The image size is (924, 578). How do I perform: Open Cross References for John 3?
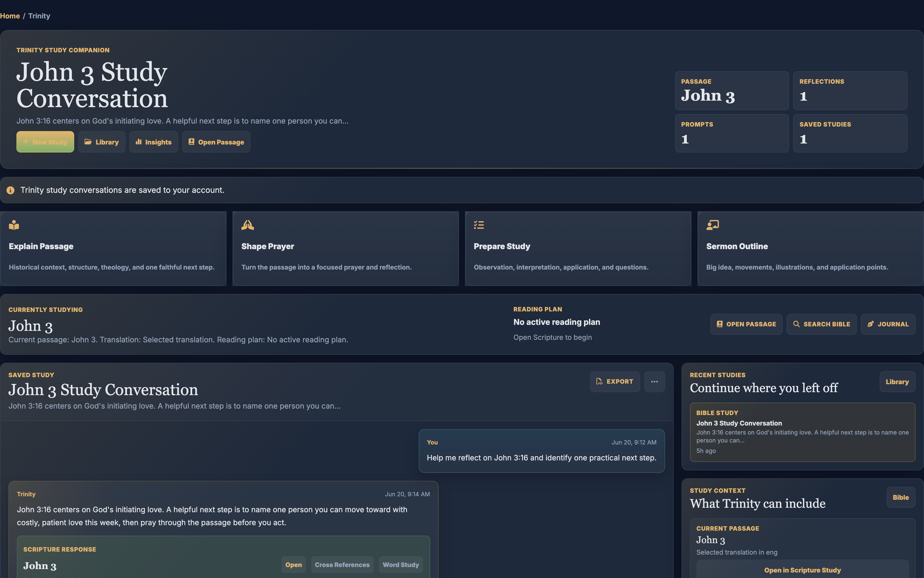click(x=342, y=565)
